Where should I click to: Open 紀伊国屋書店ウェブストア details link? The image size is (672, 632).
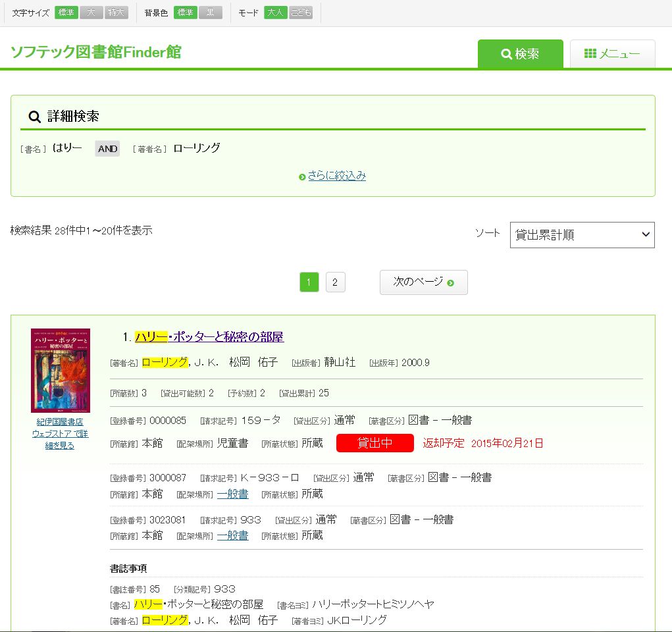(x=60, y=433)
